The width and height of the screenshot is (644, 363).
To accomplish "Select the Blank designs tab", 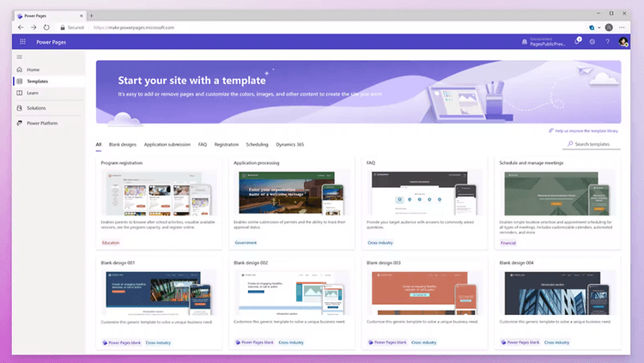I will (x=123, y=144).
